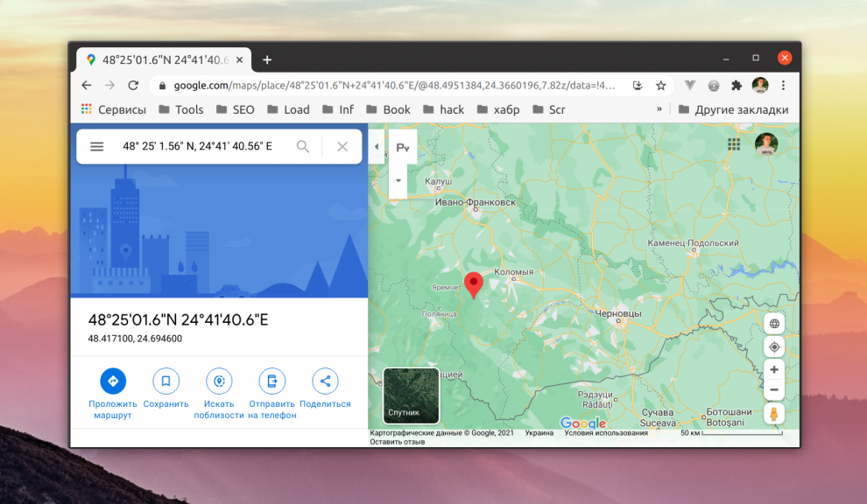
Task: Switch to Спутник satellite layer thumbnail
Action: click(x=411, y=395)
